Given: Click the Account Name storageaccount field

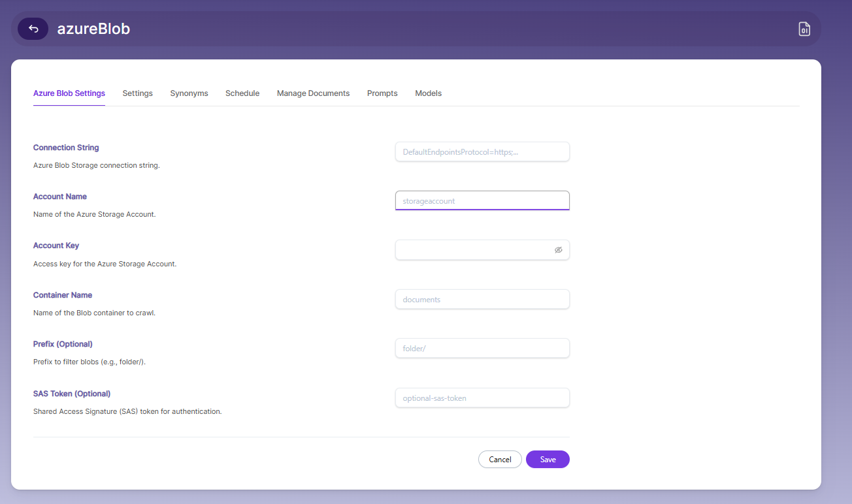Looking at the screenshot, I should point(482,200).
